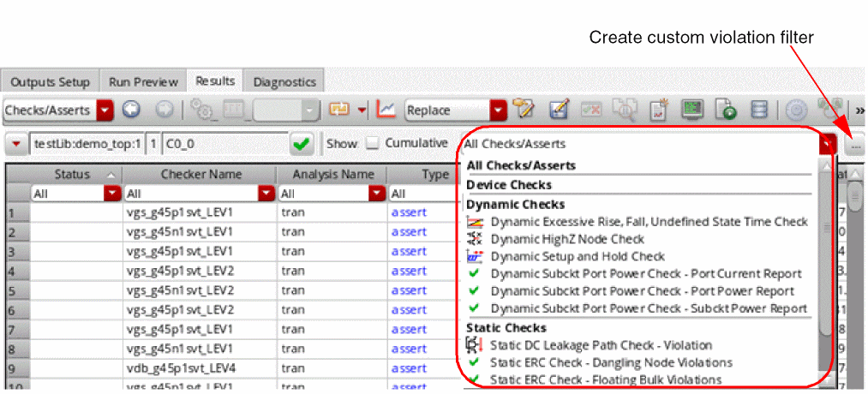Viewport: 868px width, 394px height.
Task: Switch to the Diagnostics tab
Action: tap(284, 82)
